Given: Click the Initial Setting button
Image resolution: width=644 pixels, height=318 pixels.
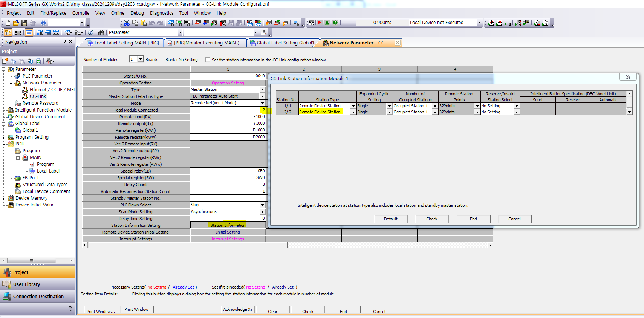Looking at the screenshot, I should tap(228, 232).
